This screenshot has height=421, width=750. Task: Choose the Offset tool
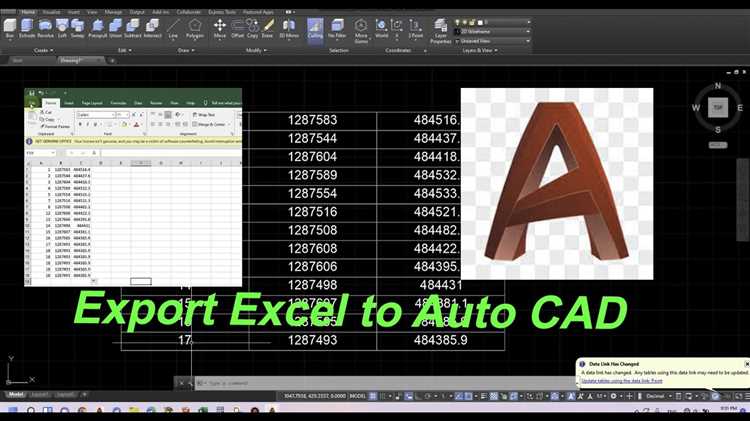click(237, 28)
